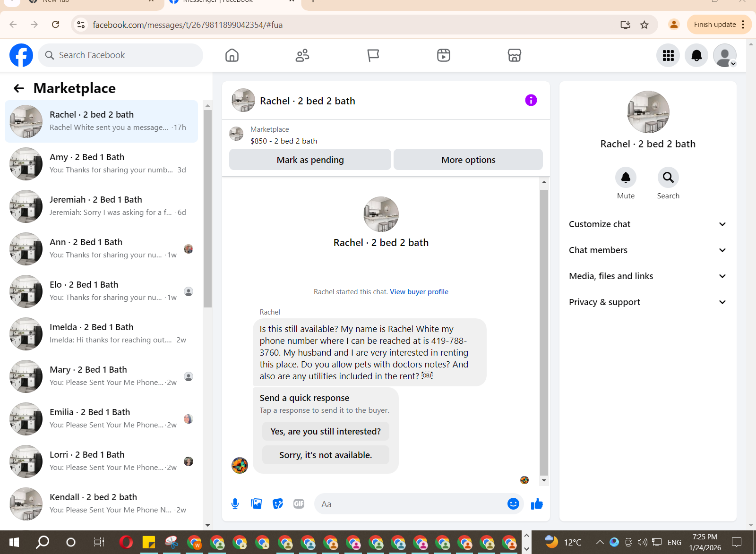Send a thumbs-up like
Screen dimensions: 756x554
coord(537,504)
